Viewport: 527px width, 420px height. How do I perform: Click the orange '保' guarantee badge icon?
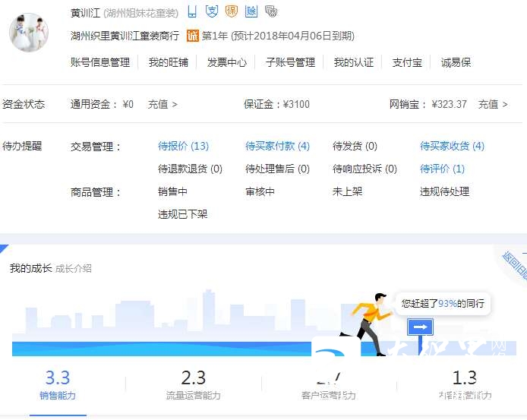coord(232,11)
